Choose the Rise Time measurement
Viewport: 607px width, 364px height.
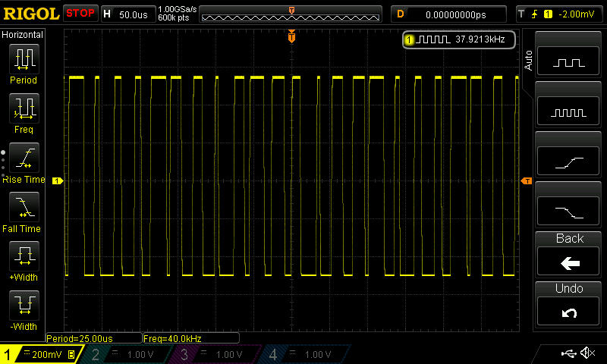click(24, 158)
